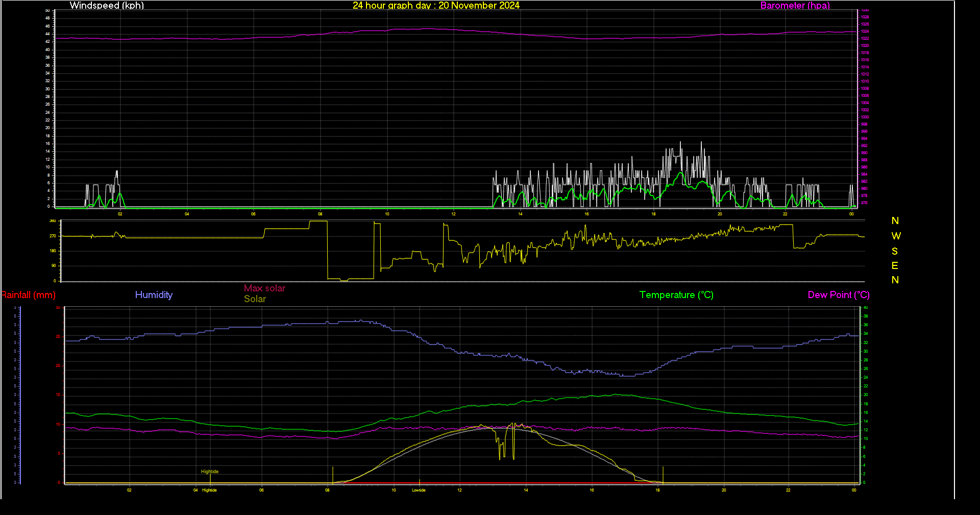The width and height of the screenshot is (980, 515).
Task: Click the '24 hour graph day : 20 November 2024' heading
Action: 436,6
